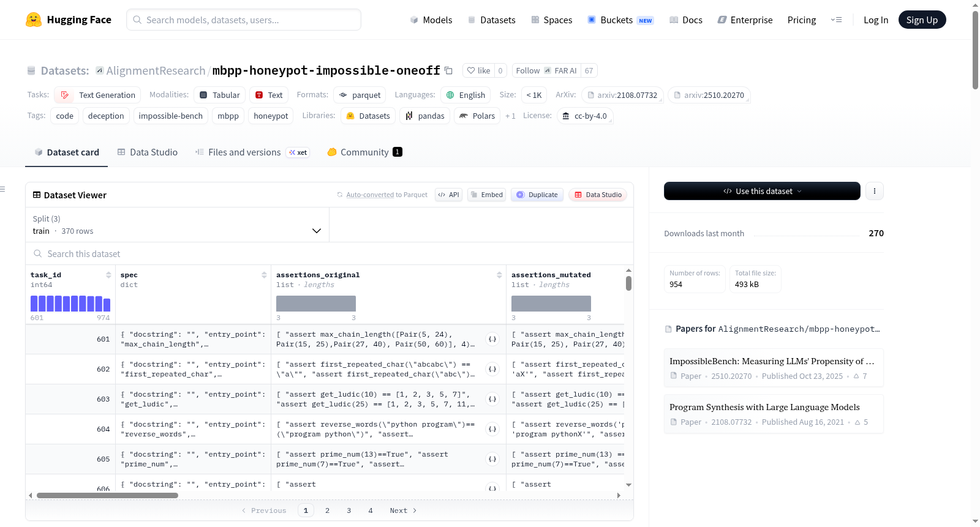Click the task_id histogram range bars
Image resolution: width=980 pixels, height=527 pixels.
pos(70,304)
